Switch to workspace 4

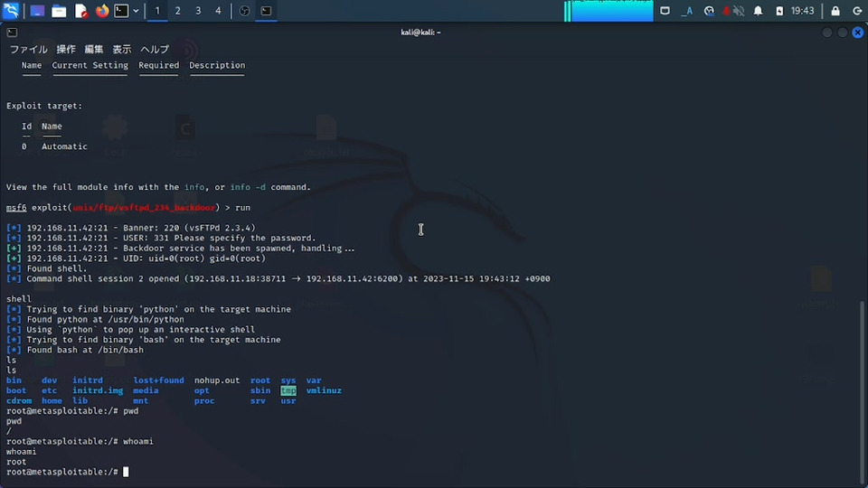click(x=218, y=11)
